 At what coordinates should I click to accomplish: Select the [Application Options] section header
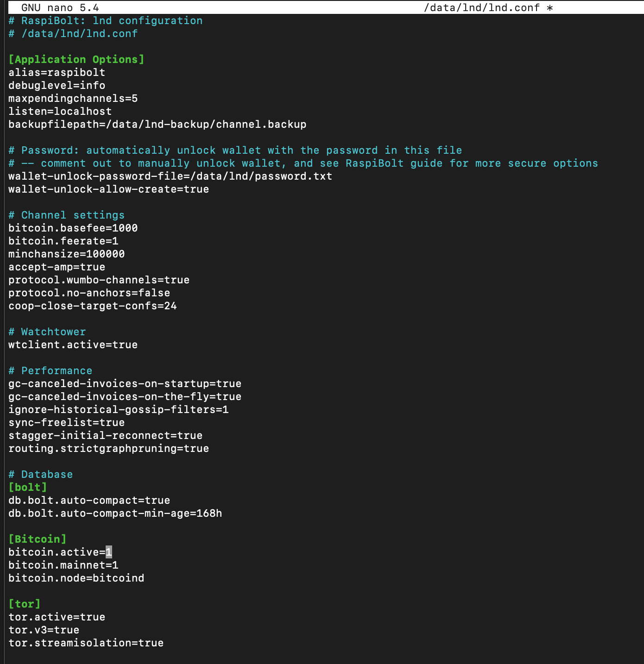[x=75, y=59]
